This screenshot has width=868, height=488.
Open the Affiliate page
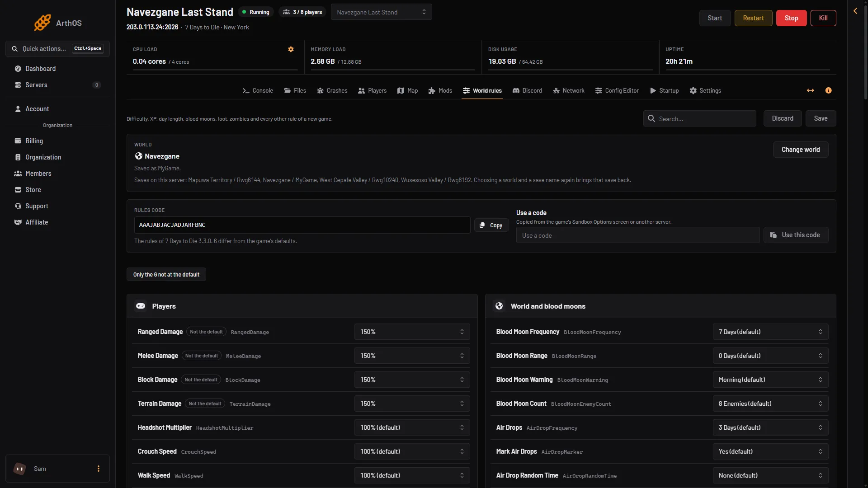click(57, 222)
